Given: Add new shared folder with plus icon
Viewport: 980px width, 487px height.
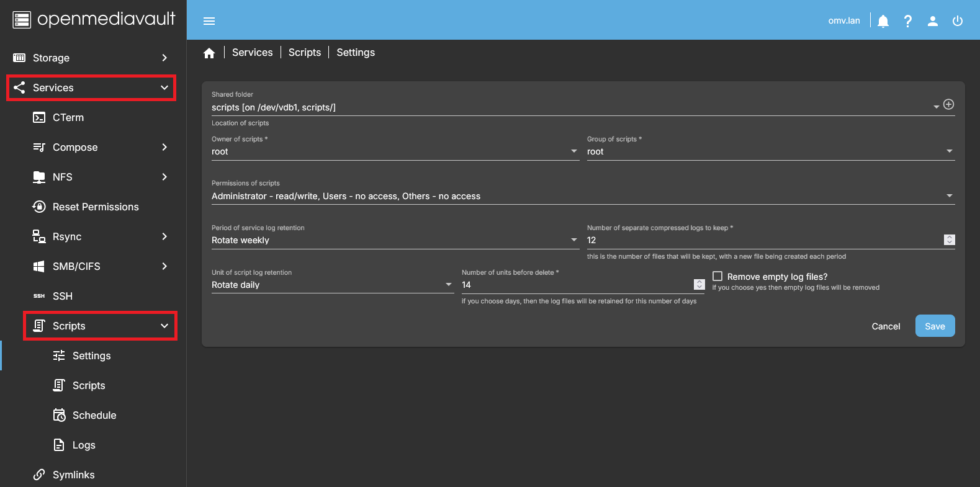Looking at the screenshot, I should [948, 104].
